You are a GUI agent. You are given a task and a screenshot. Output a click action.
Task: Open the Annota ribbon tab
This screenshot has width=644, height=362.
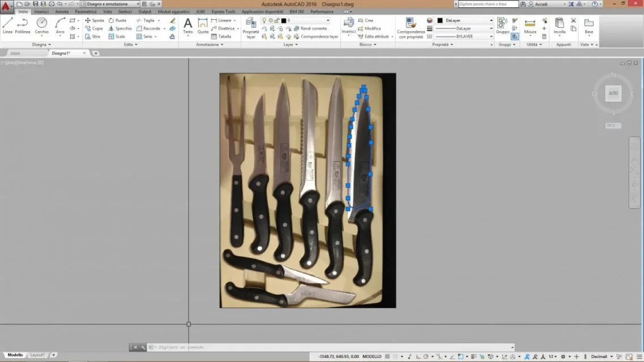click(x=62, y=11)
